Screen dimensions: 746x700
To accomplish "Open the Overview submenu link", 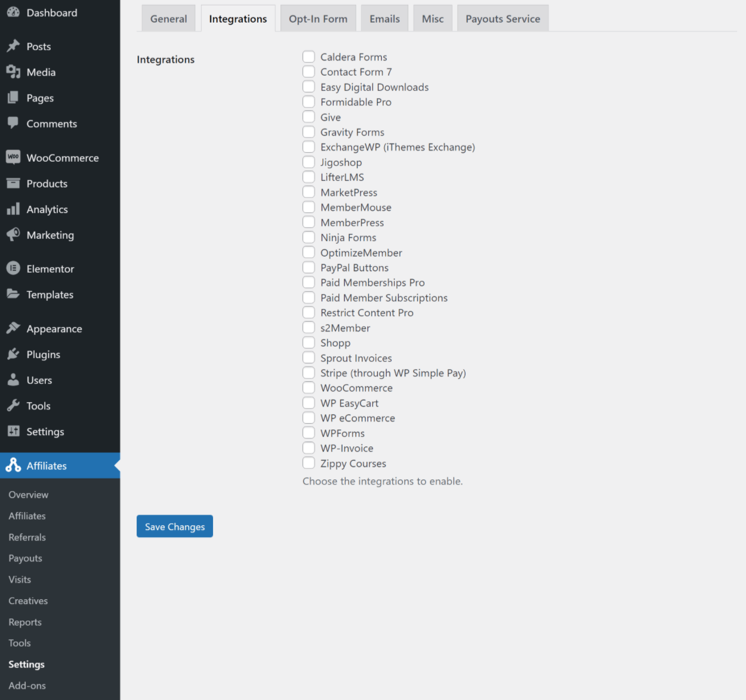I will (x=29, y=495).
